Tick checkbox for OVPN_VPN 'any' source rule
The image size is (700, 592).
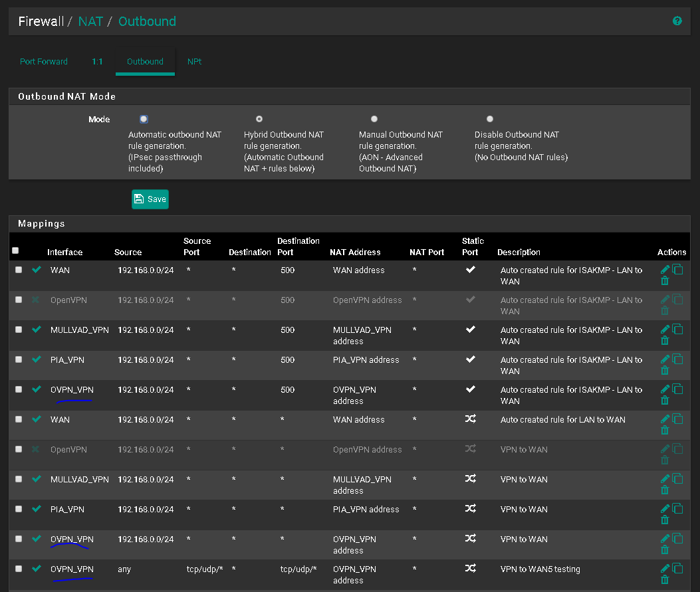coord(19,569)
